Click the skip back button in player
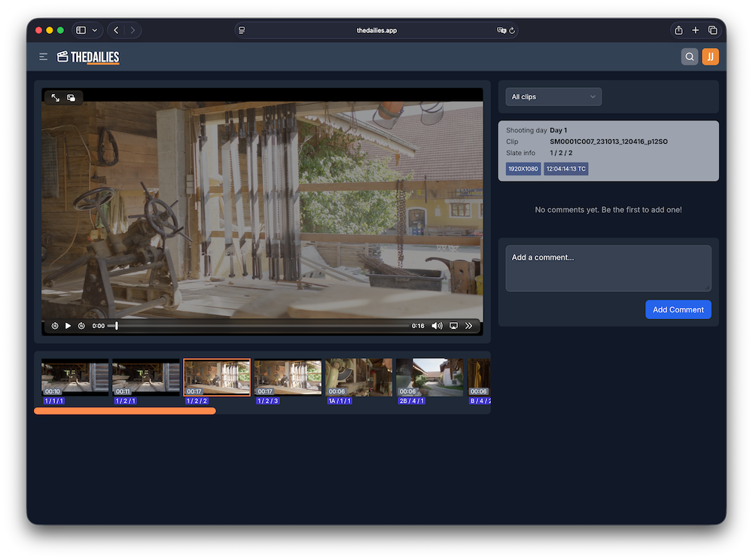The width and height of the screenshot is (753, 560). click(x=55, y=326)
